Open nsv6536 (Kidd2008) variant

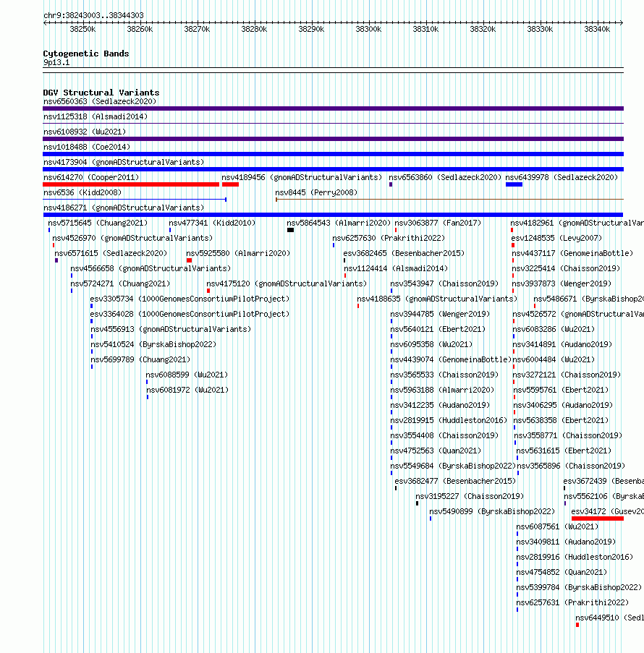coord(82,193)
